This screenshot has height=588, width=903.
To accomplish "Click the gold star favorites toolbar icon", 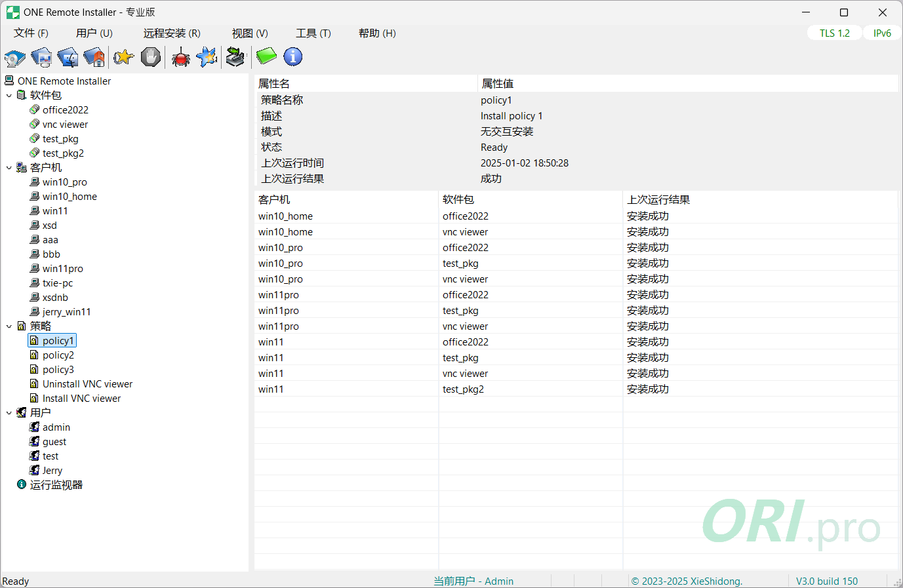I will pyautogui.click(x=123, y=57).
